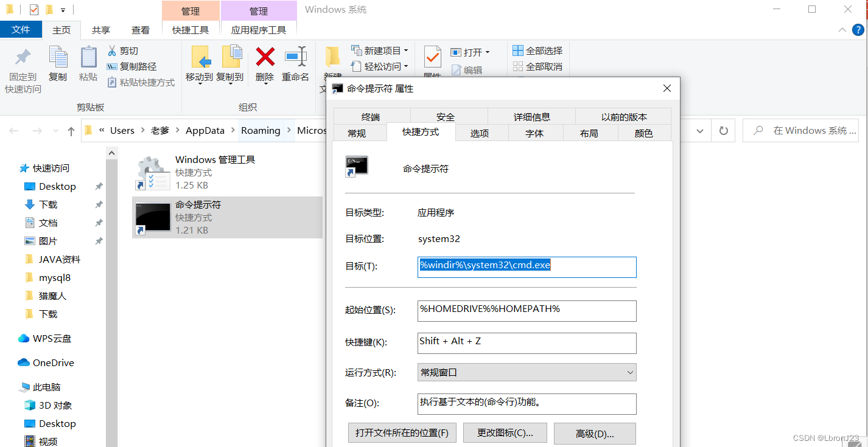Click the refresh icon beside the address bar
The height and width of the screenshot is (447, 868).
[723, 130]
